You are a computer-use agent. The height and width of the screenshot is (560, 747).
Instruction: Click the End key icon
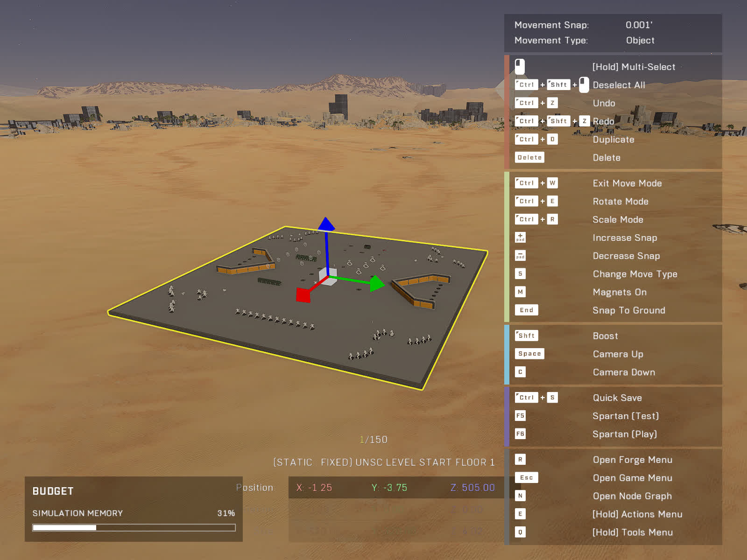(x=527, y=310)
